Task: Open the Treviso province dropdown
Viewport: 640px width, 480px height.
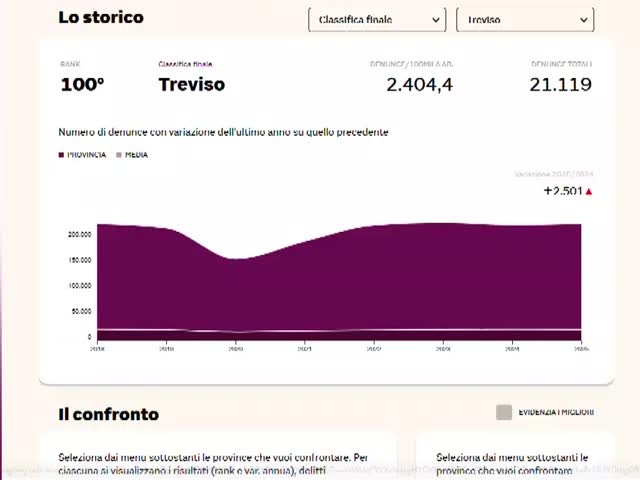Action: (x=525, y=20)
